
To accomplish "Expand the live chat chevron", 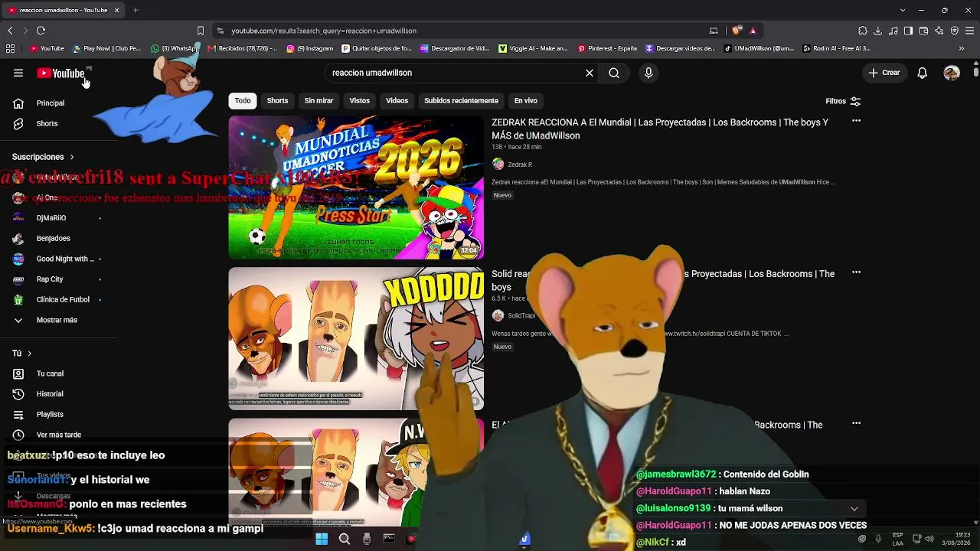I will click(854, 508).
